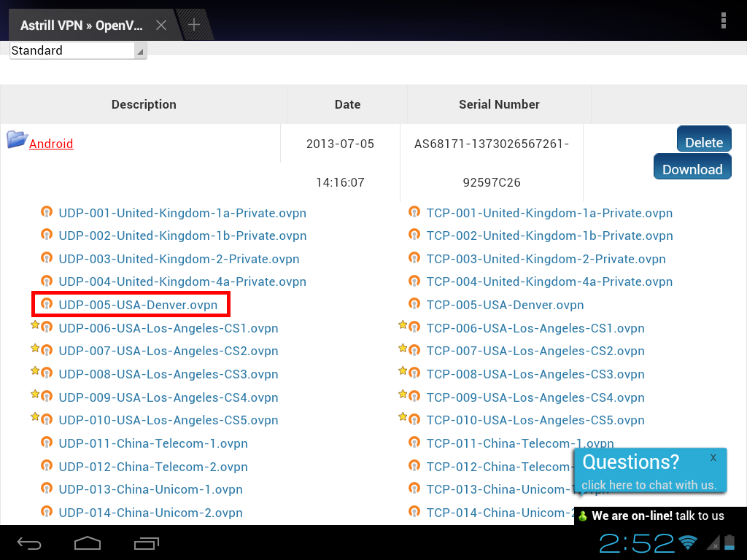Open the Android recent apps icon
747x560 pixels.
[146, 543]
